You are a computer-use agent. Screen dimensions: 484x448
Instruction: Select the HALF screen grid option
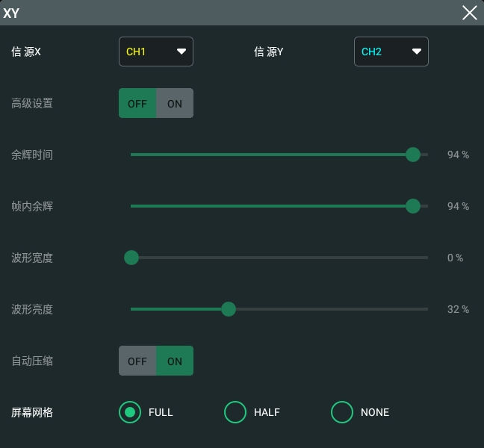(235, 412)
